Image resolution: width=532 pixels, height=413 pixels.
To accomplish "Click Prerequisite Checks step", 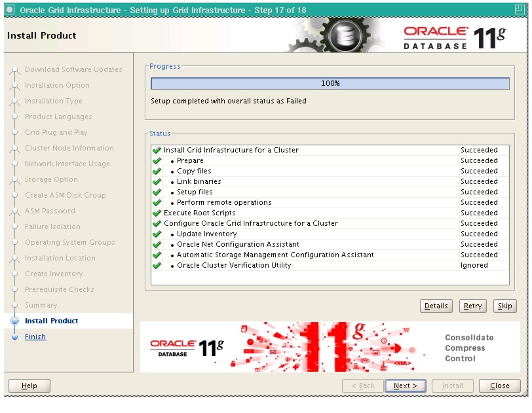I will tap(60, 289).
